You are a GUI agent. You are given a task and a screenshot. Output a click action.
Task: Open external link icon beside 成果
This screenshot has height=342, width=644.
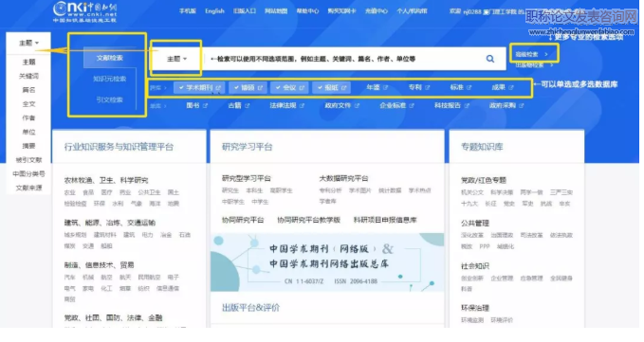[511, 88]
